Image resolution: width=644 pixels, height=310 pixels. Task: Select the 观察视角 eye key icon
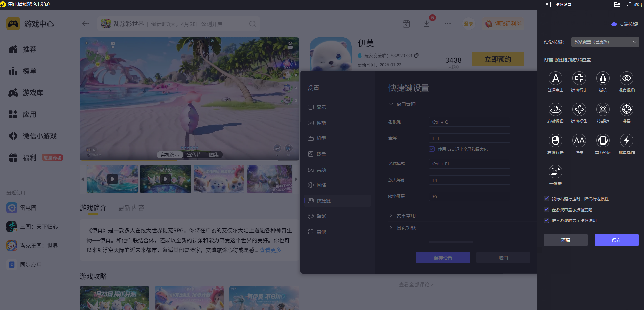point(626,78)
